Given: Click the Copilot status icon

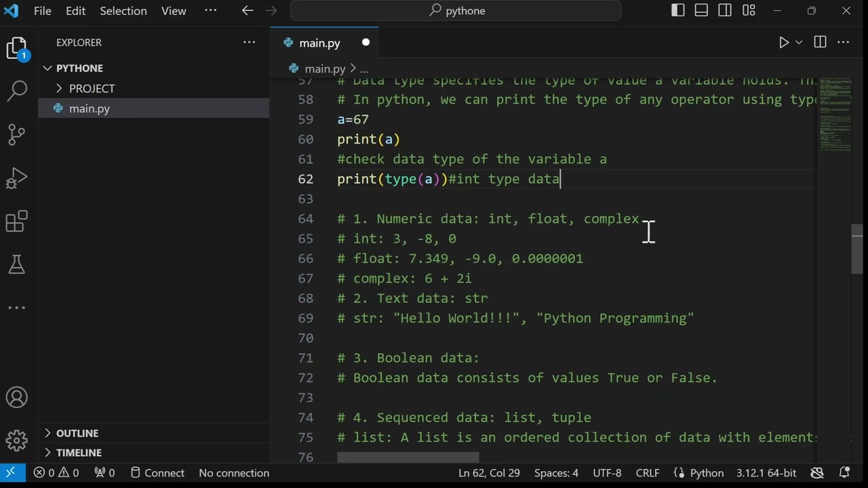Looking at the screenshot, I should tap(817, 473).
